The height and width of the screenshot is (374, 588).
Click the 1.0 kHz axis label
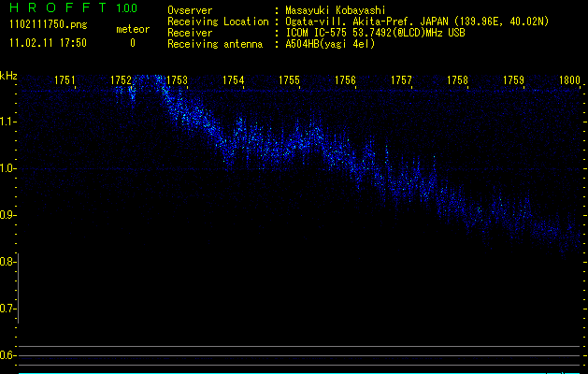point(7,168)
